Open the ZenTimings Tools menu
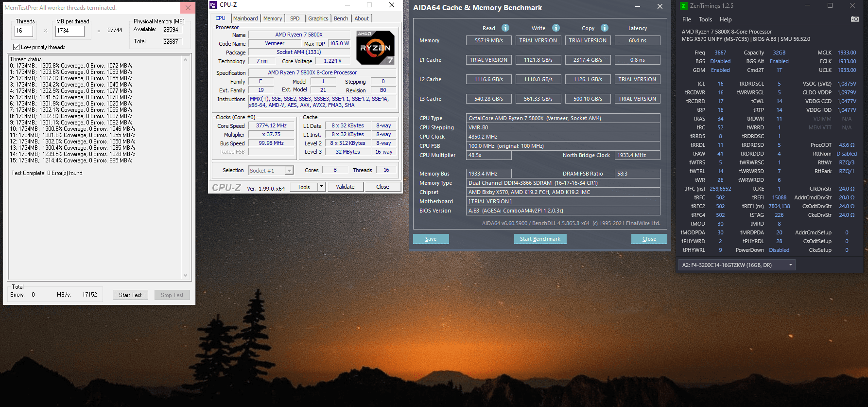The image size is (868, 407). click(x=705, y=19)
